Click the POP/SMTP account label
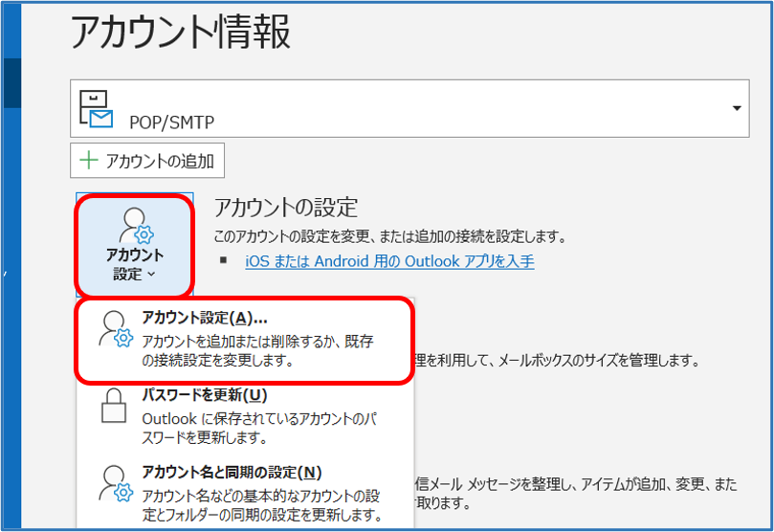774x532 pixels. pyautogui.click(x=171, y=122)
